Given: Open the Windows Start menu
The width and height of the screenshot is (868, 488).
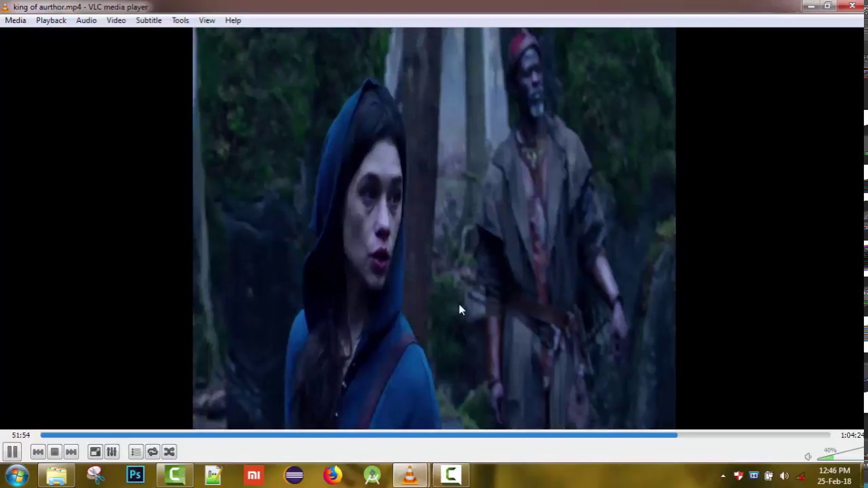Looking at the screenshot, I should 16,475.
